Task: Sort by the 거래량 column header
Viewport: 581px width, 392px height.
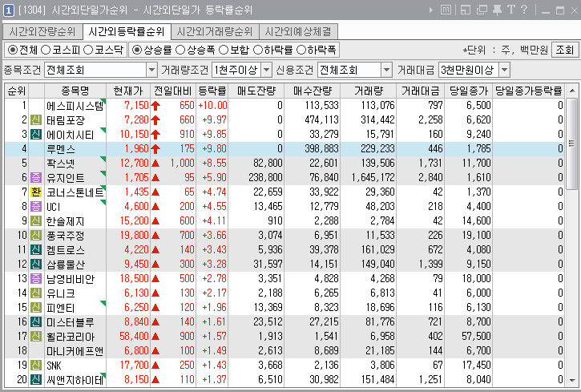Action: tap(369, 91)
